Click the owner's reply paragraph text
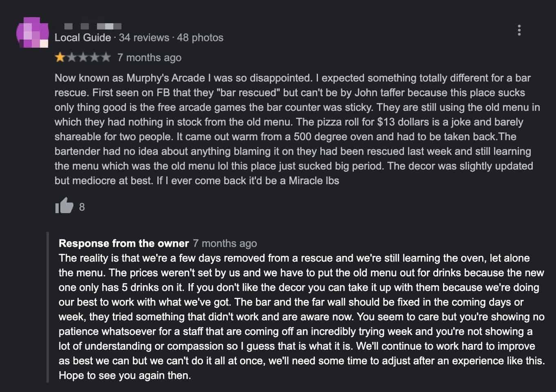 (302, 317)
